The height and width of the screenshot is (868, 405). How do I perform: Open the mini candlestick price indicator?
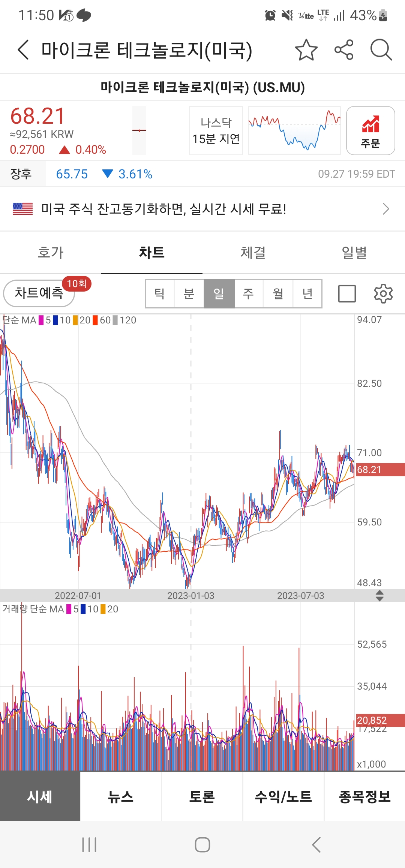(x=139, y=130)
